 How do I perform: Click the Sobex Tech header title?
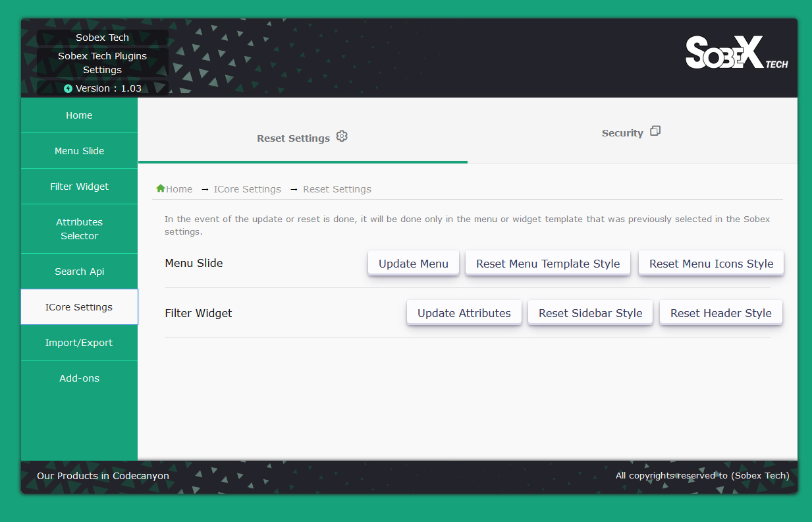click(102, 38)
